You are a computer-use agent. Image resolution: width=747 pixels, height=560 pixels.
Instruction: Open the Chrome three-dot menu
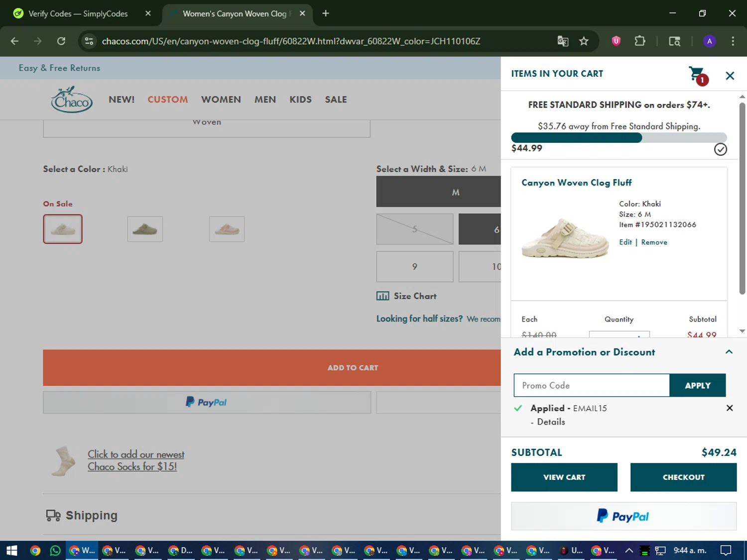(733, 41)
